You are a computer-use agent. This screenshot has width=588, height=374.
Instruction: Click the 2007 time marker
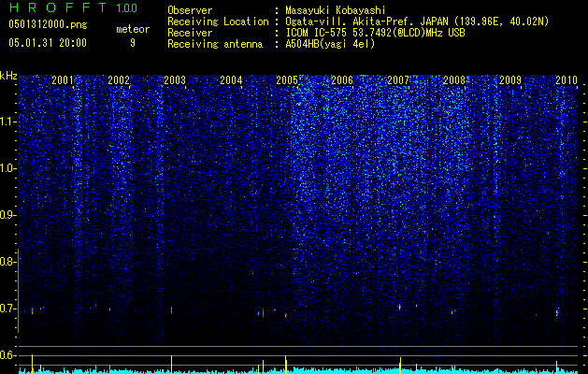pos(398,79)
